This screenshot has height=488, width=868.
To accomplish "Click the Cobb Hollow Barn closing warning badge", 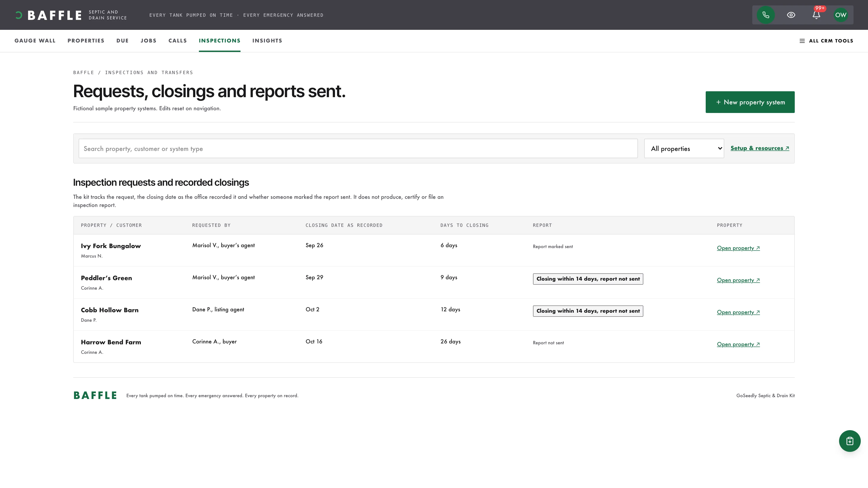I will pyautogui.click(x=588, y=311).
